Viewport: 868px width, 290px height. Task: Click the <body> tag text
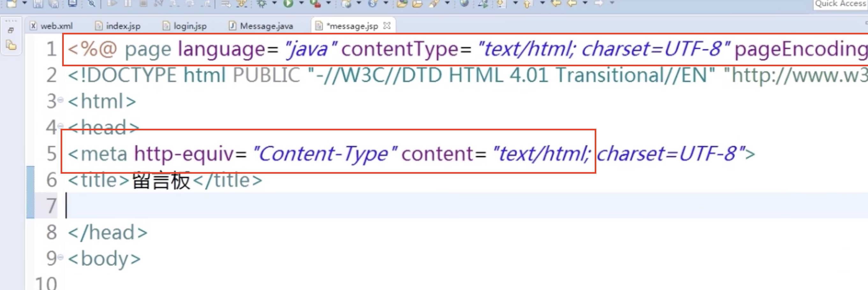[x=105, y=259]
